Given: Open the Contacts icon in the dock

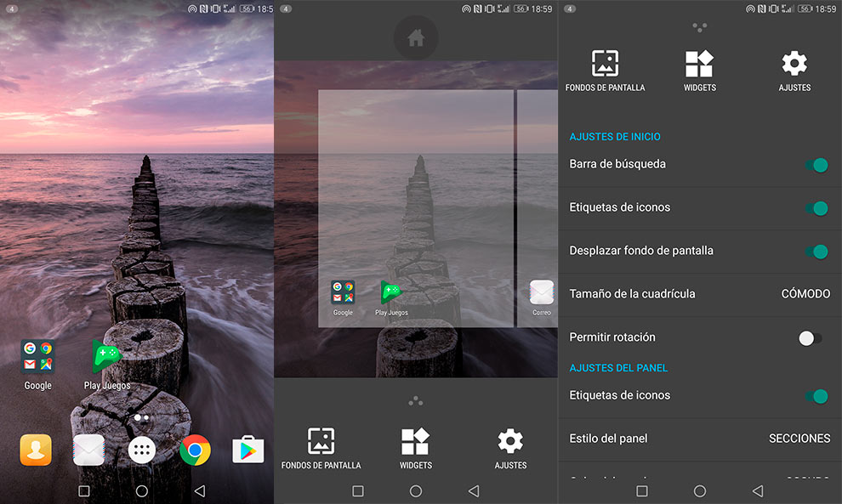Looking at the screenshot, I should click(x=35, y=448).
